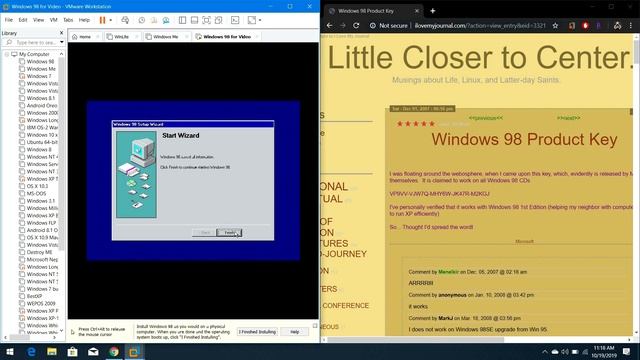Open a new Chrome tab
This screenshot has height=360, width=640.
click(x=433, y=11)
